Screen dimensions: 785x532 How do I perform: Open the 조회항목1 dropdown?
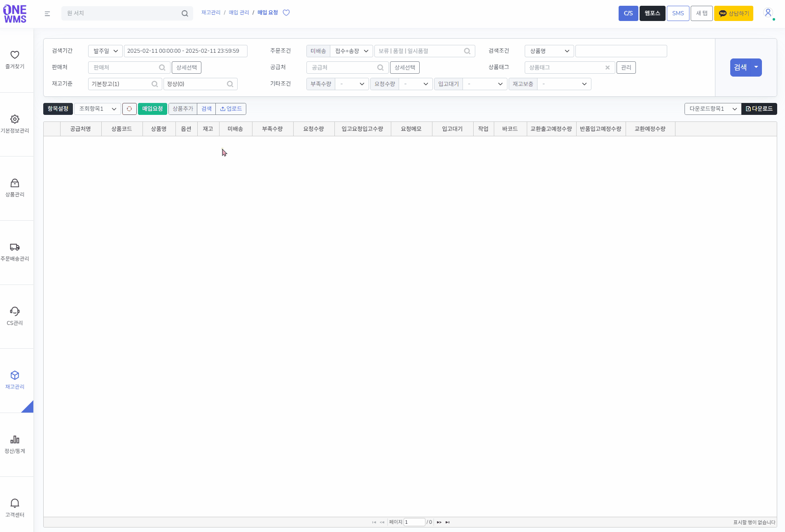click(98, 109)
